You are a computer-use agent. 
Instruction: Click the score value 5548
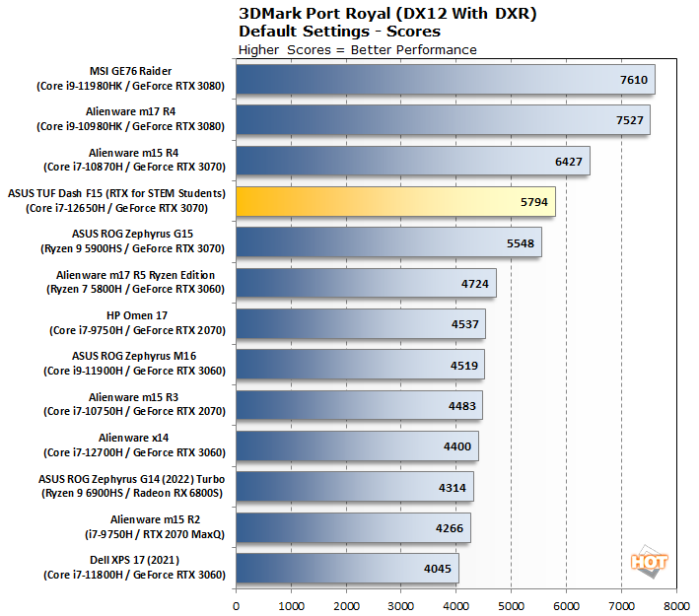coord(521,243)
